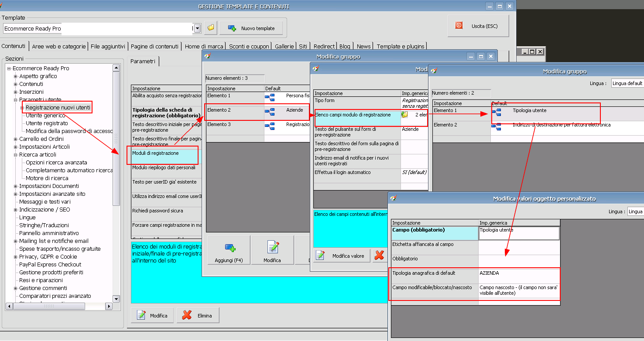Click Sezioni tree horizontal scroll right arrow
644x341 pixels.
(109, 306)
